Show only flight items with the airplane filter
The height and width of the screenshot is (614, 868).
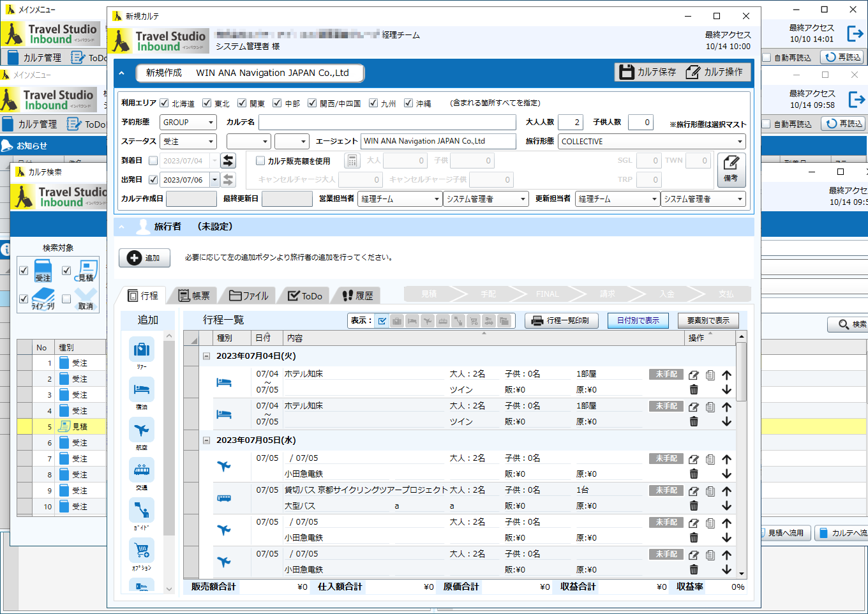pos(428,320)
